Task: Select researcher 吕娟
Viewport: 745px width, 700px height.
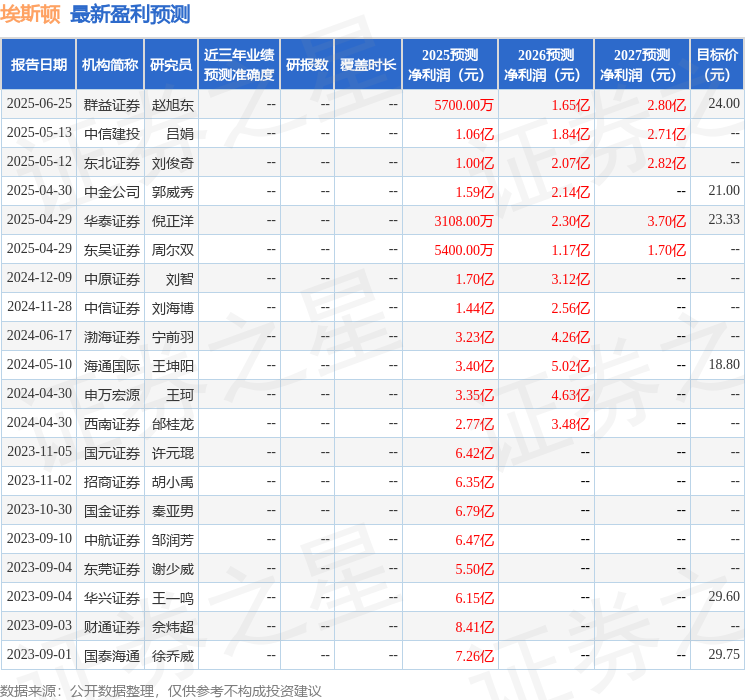Action: [x=180, y=134]
